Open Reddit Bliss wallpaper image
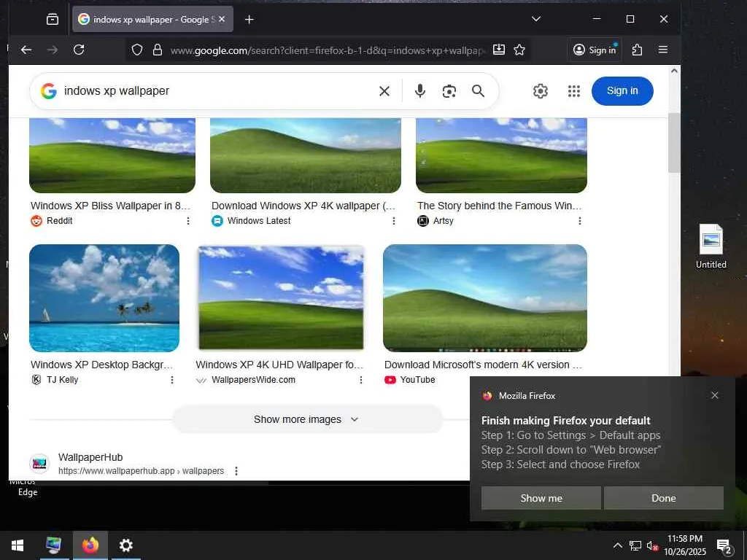This screenshot has height=560, width=747. coord(112,155)
